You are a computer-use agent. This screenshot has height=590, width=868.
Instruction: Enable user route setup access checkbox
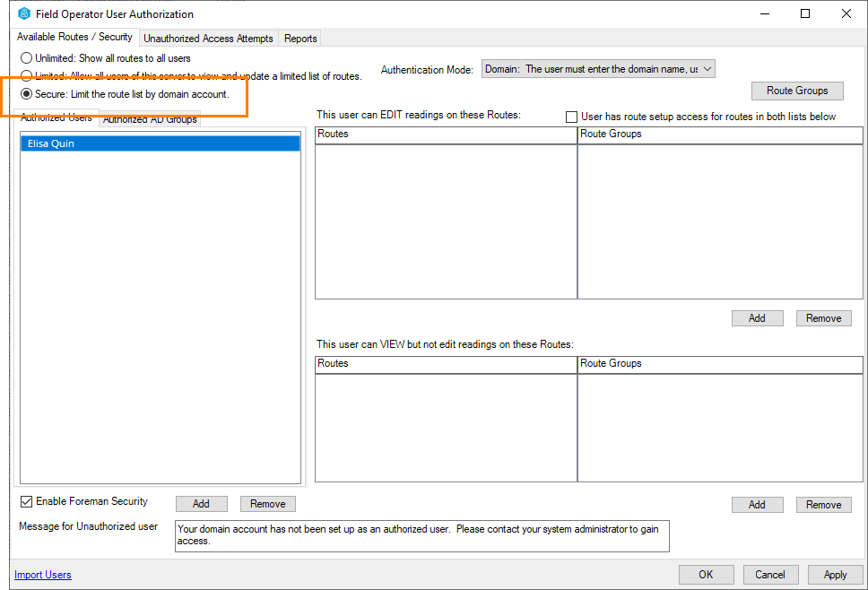(x=571, y=117)
